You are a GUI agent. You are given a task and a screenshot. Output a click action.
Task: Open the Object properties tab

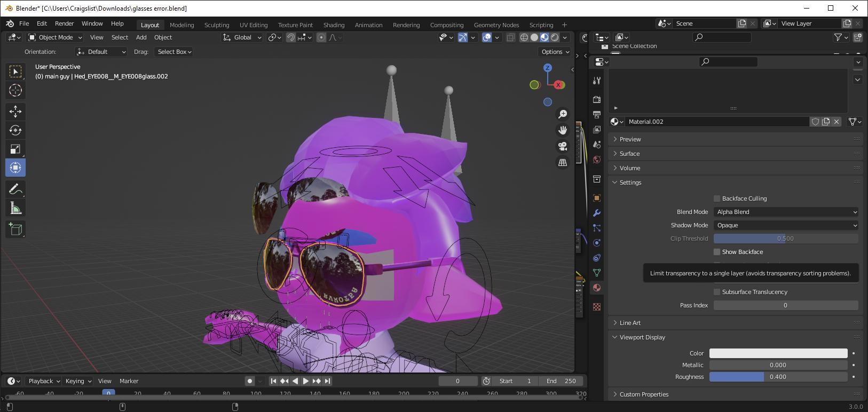click(597, 198)
